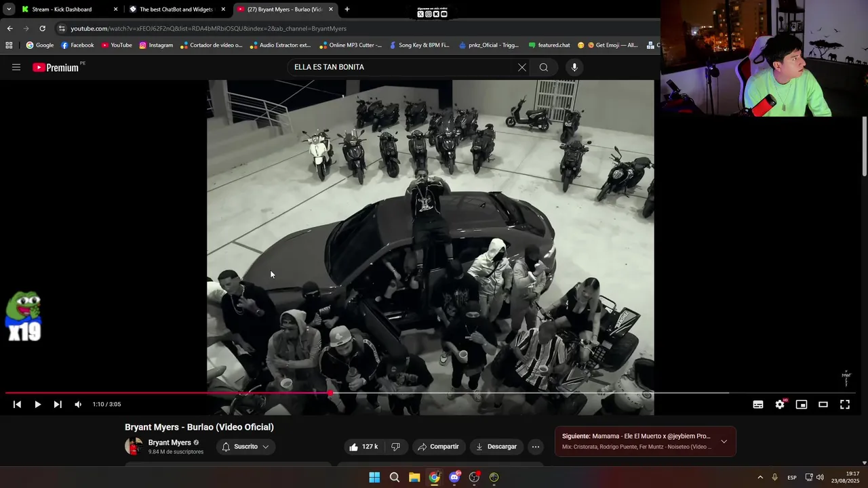View site information icon in address bar
The image size is (868, 488).
[x=62, y=28]
